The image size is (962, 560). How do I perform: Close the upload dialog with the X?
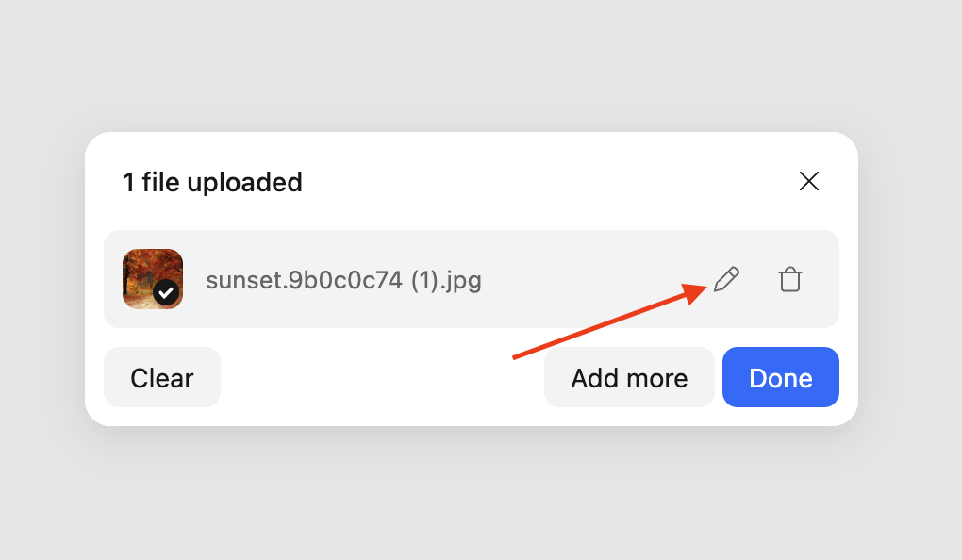pos(808,182)
